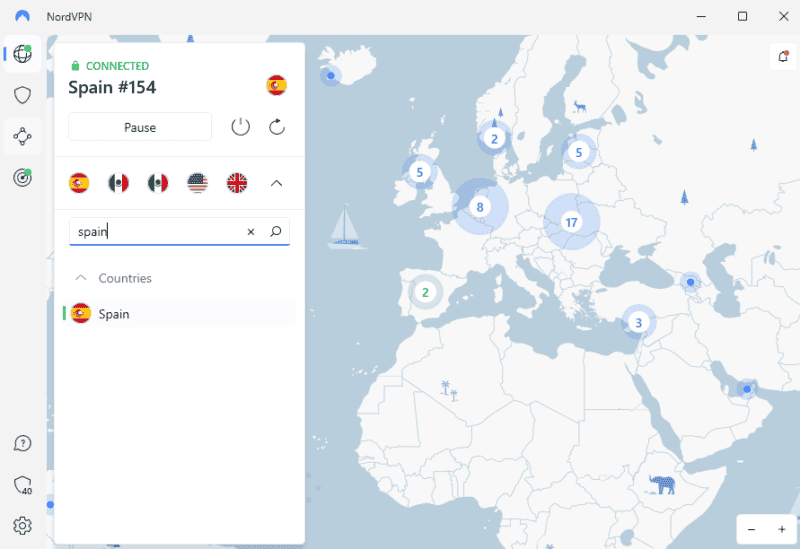Open settings gear in sidebar
The width and height of the screenshot is (800, 549).
22,526
